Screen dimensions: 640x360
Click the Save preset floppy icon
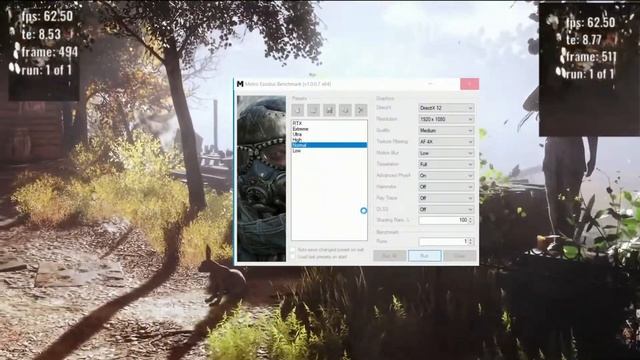pos(329,110)
